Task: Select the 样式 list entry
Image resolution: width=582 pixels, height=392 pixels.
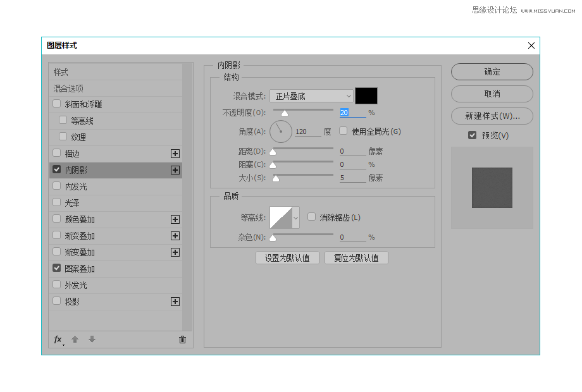Action: [x=115, y=72]
